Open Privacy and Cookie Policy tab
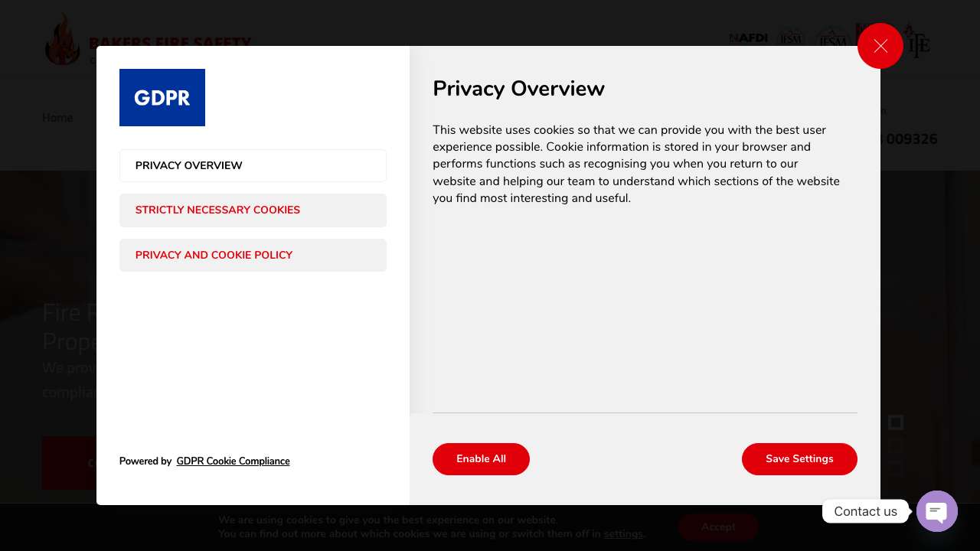Viewport: 980px width, 551px height. coord(253,256)
